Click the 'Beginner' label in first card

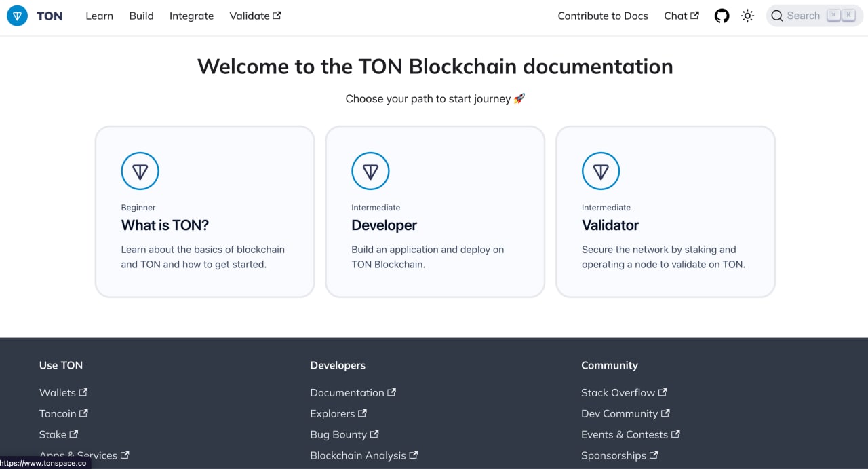138,208
